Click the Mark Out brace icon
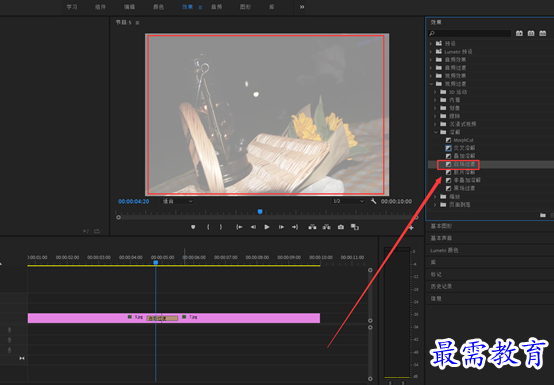 click(x=221, y=227)
